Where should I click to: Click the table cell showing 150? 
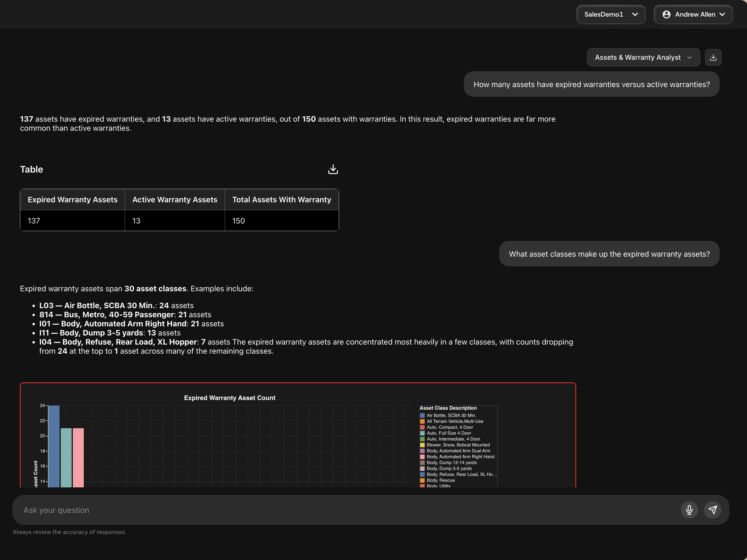(x=282, y=221)
